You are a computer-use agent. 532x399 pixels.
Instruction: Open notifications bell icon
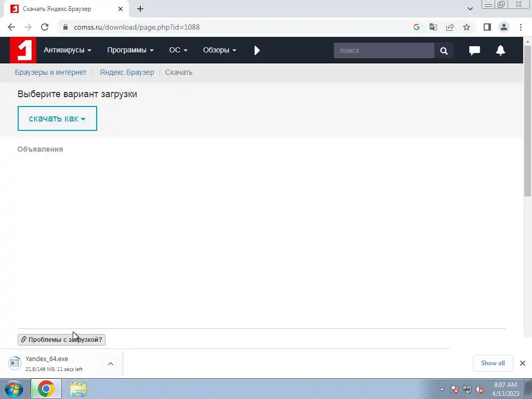point(500,50)
